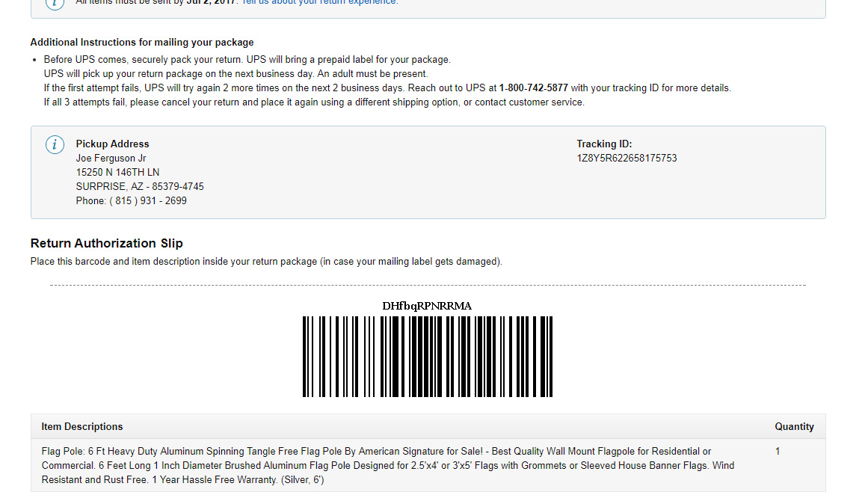Viewport: 868px width, 501px height.
Task: Click the Return Authorization Slip heading
Action: click(x=107, y=244)
